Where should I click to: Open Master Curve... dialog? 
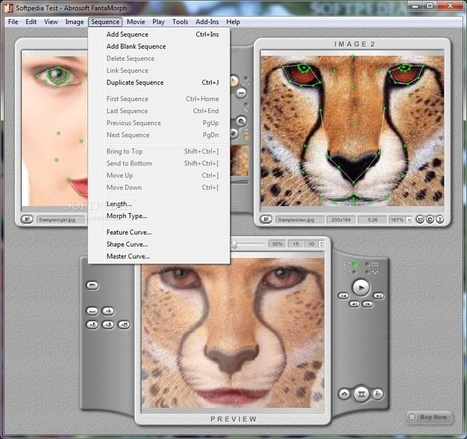coord(159,256)
